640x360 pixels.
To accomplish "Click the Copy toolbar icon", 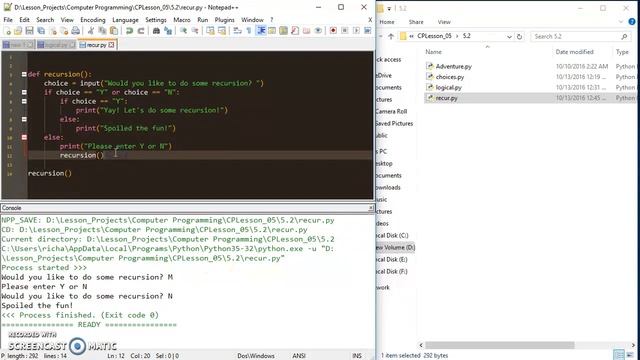I will (x=102, y=31).
